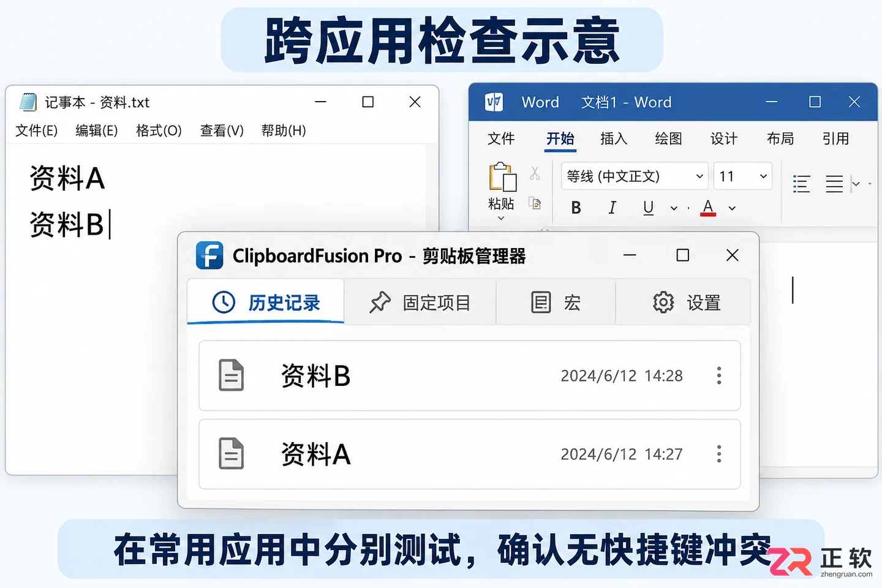Expand the underline style dropdown arrow
This screenshot has width=882, height=588.
tap(674, 208)
